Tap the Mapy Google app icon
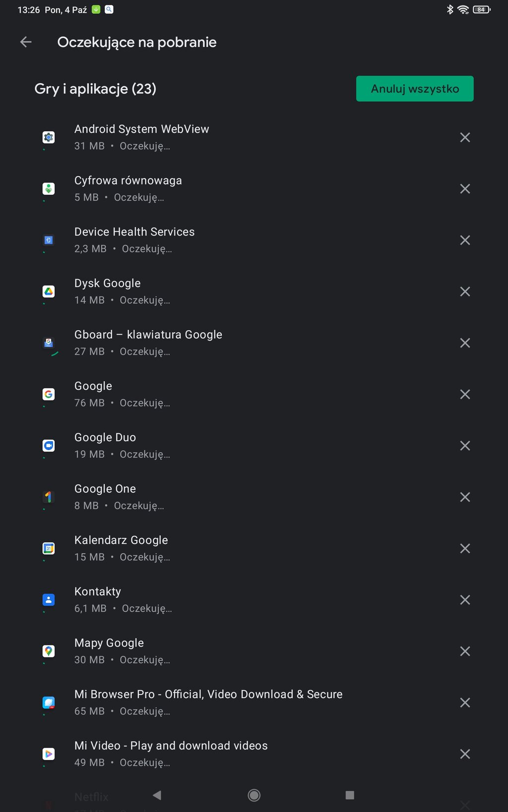 point(49,651)
